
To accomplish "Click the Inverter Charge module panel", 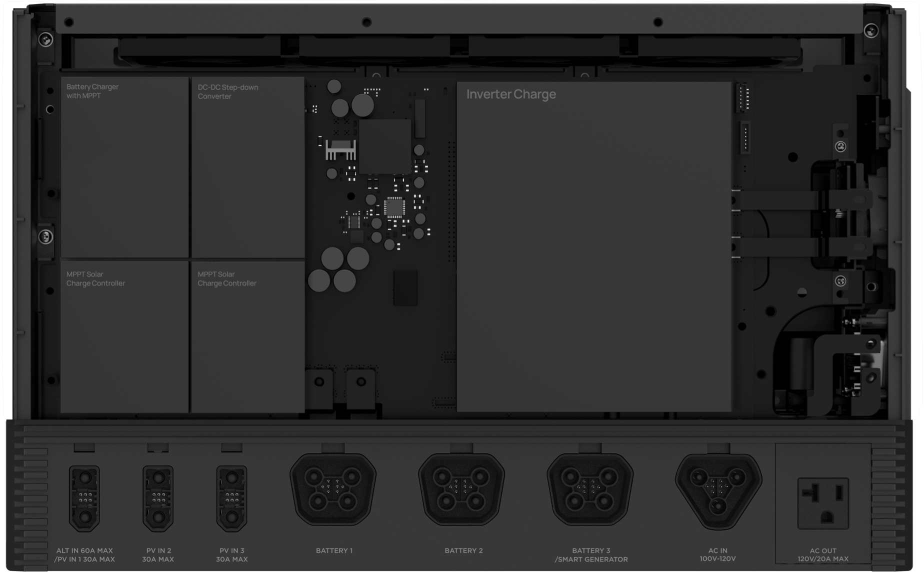I will click(x=594, y=247).
